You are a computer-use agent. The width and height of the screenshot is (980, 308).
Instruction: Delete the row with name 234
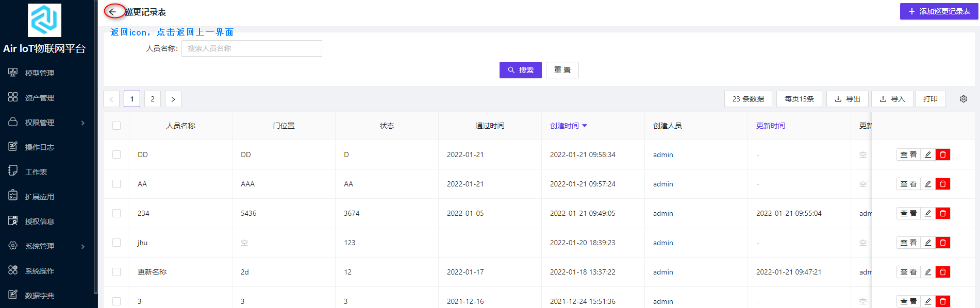[943, 213]
